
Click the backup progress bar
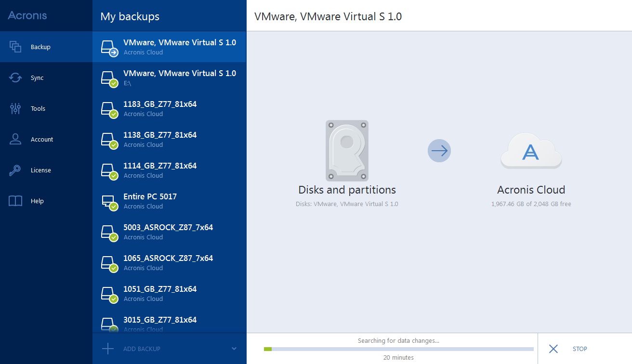point(399,349)
